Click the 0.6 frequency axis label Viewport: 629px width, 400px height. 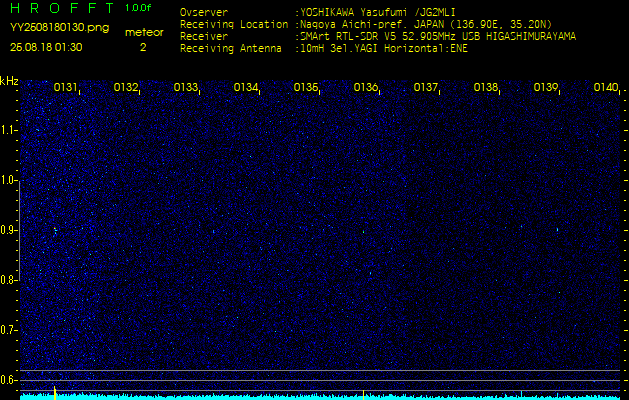pos(7,380)
